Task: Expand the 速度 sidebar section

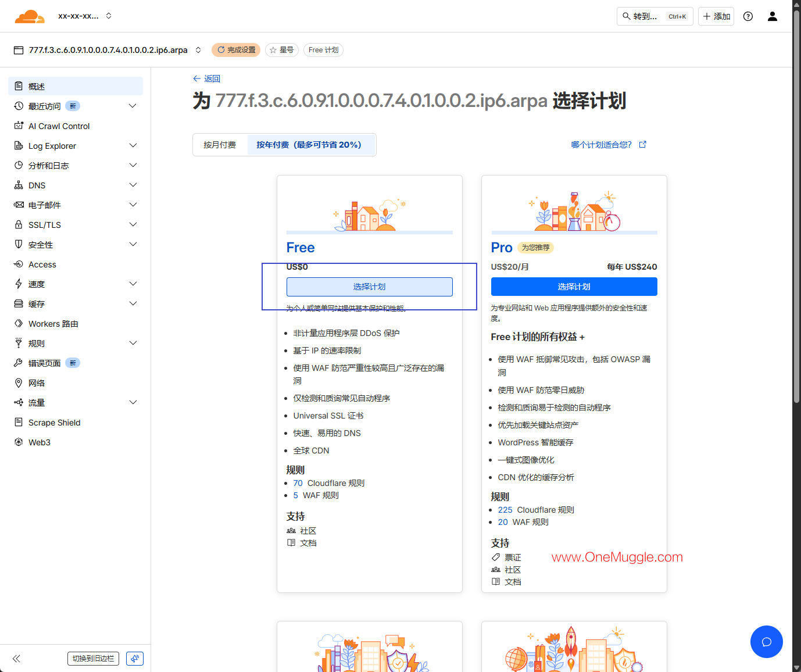Action: point(133,284)
